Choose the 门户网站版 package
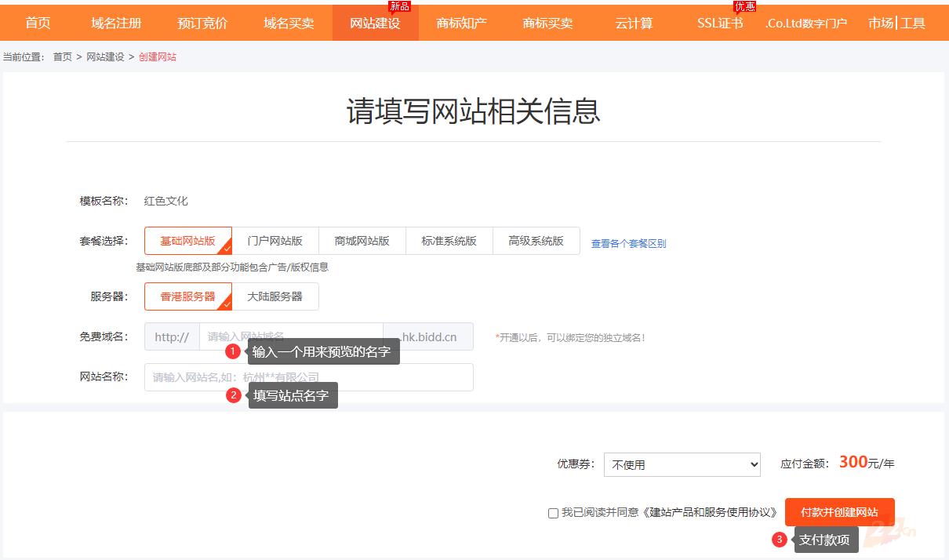The image size is (949, 560). point(275,241)
